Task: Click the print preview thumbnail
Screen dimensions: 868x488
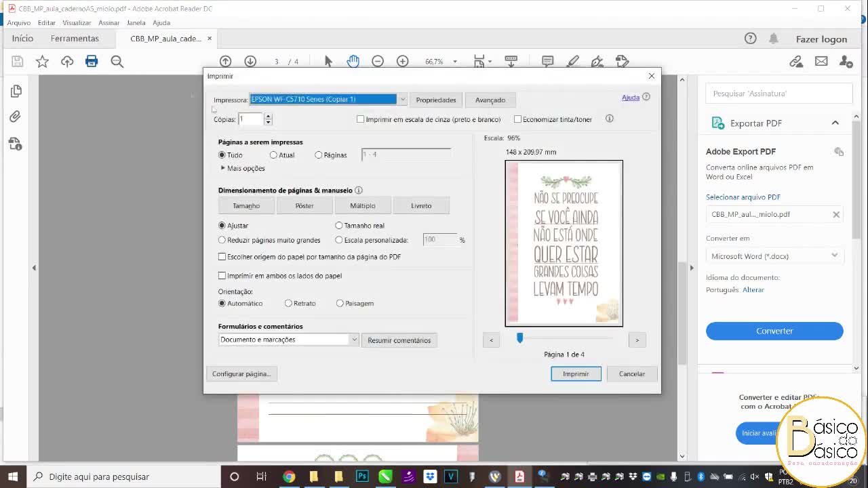Action: (x=564, y=243)
